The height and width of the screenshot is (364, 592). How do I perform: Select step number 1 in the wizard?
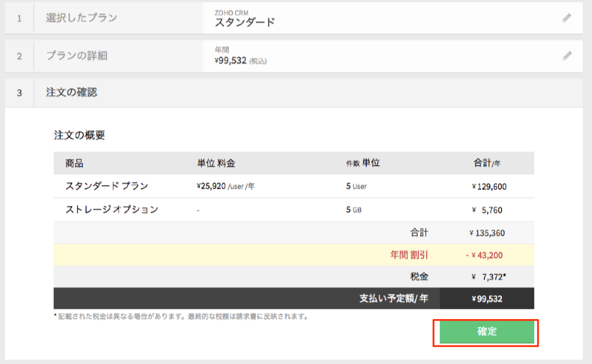19,18
